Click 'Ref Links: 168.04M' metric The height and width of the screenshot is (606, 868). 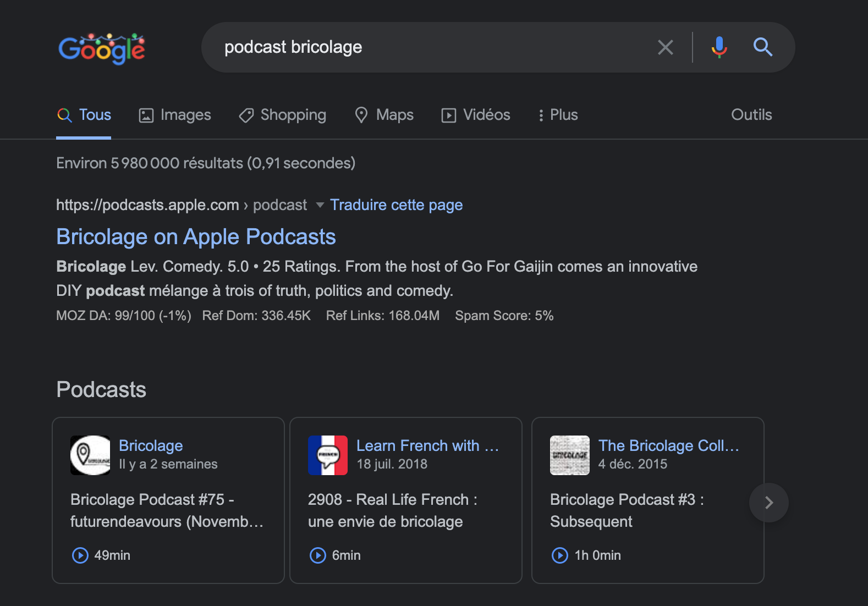click(383, 316)
